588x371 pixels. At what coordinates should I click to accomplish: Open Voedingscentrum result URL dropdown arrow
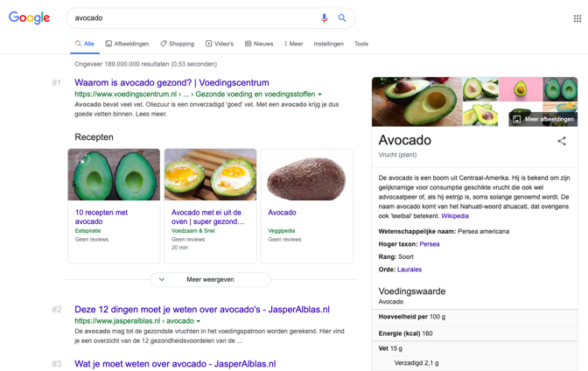click(x=320, y=94)
